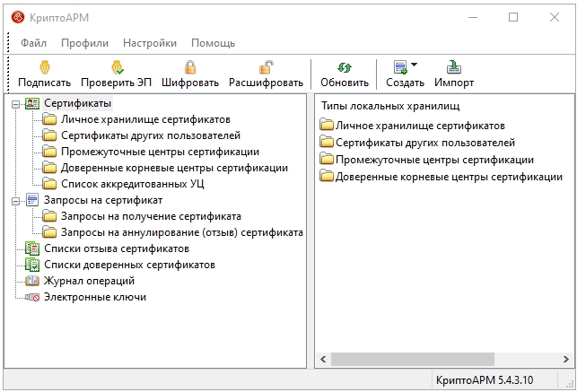Click the Подписать sign toolbar icon
577x392 pixels.
(45, 67)
